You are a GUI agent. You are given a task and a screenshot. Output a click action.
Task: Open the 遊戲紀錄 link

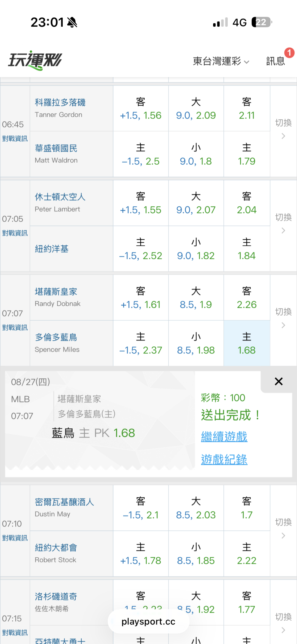pyautogui.click(x=224, y=459)
